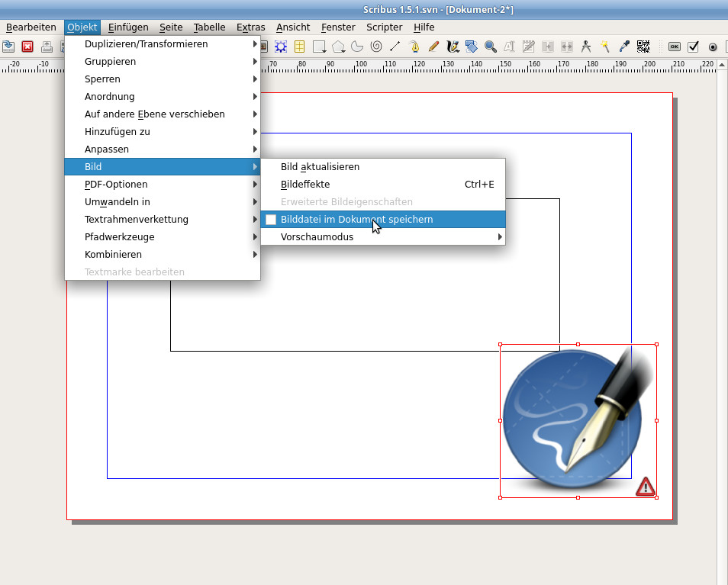The width and height of the screenshot is (728, 585).
Task: Expand Gruppieren submenu arrow
Action: pyautogui.click(x=255, y=62)
